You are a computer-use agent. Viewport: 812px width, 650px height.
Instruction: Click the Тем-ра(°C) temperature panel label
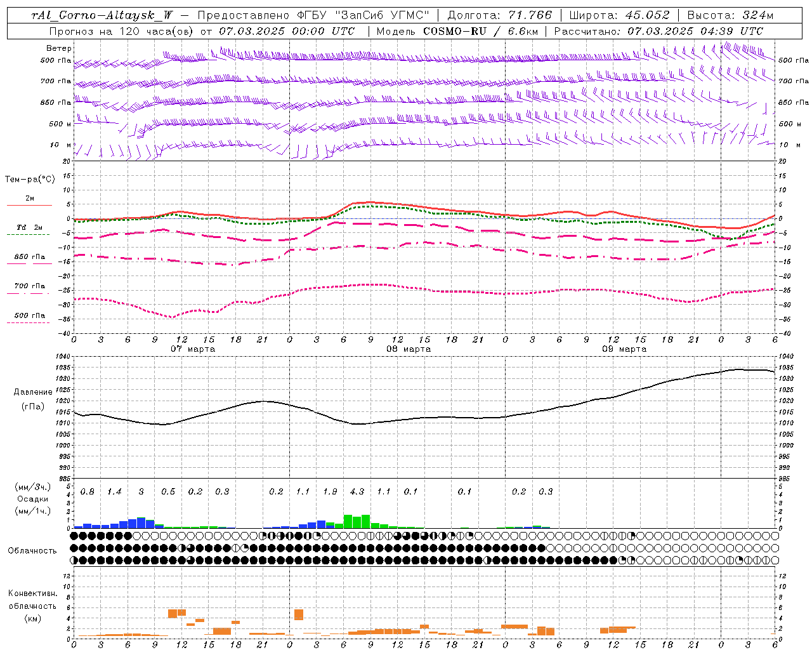tap(30, 180)
